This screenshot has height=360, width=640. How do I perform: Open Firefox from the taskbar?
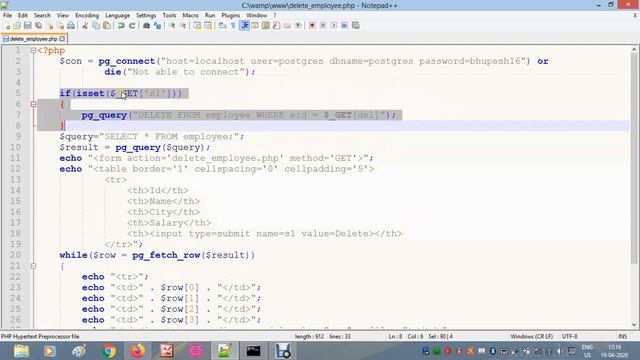[x=138, y=351]
